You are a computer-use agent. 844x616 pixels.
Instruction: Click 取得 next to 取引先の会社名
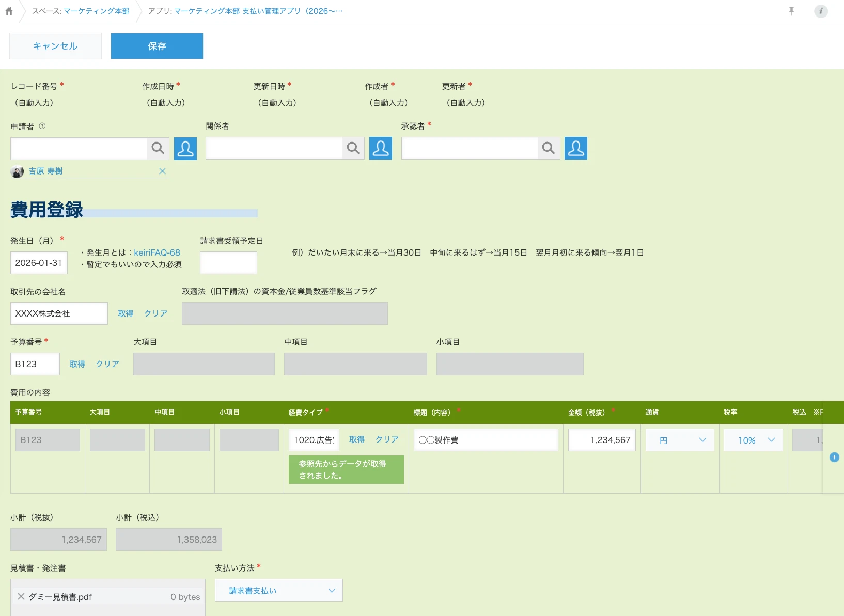point(126,313)
